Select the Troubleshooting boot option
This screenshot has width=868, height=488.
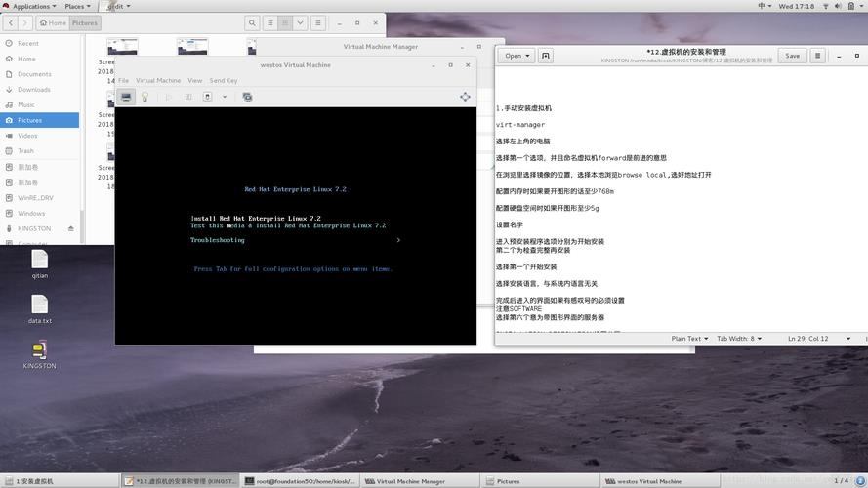(x=218, y=240)
